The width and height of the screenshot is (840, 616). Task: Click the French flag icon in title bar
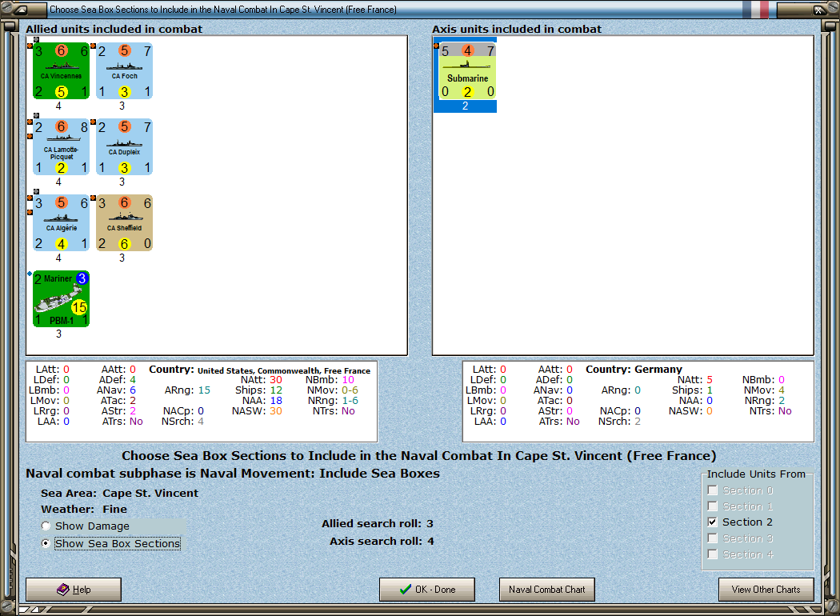pyautogui.click(x=756, y=9)
